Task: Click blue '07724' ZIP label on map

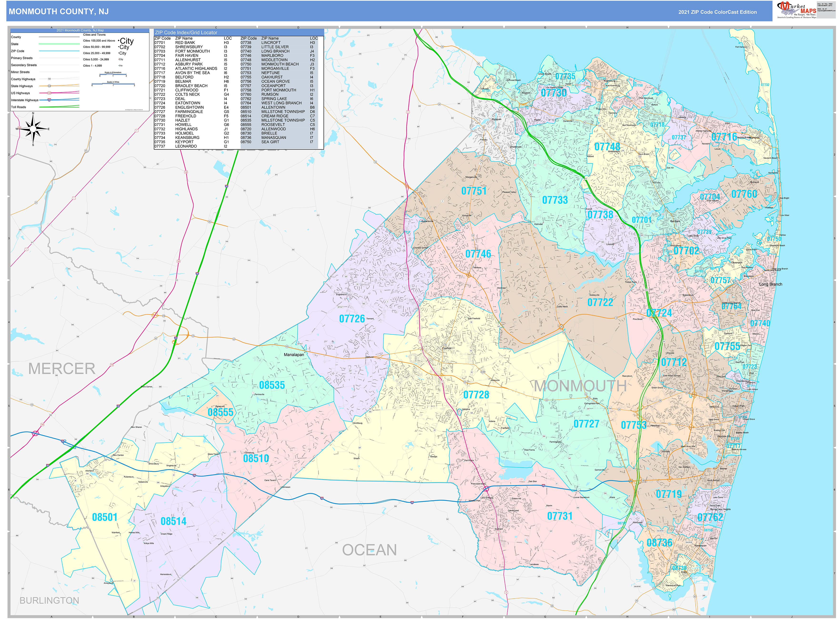Action: 659,313
